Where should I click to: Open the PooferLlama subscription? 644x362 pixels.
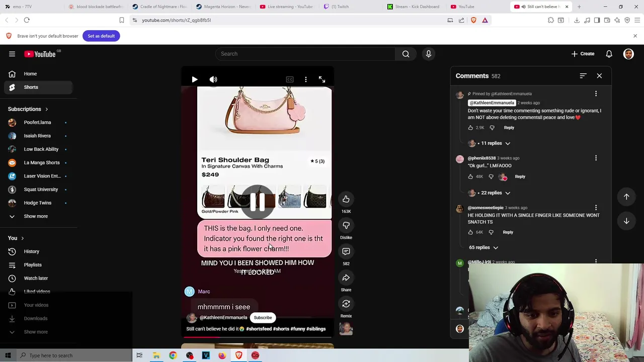(x=39, y=122)
